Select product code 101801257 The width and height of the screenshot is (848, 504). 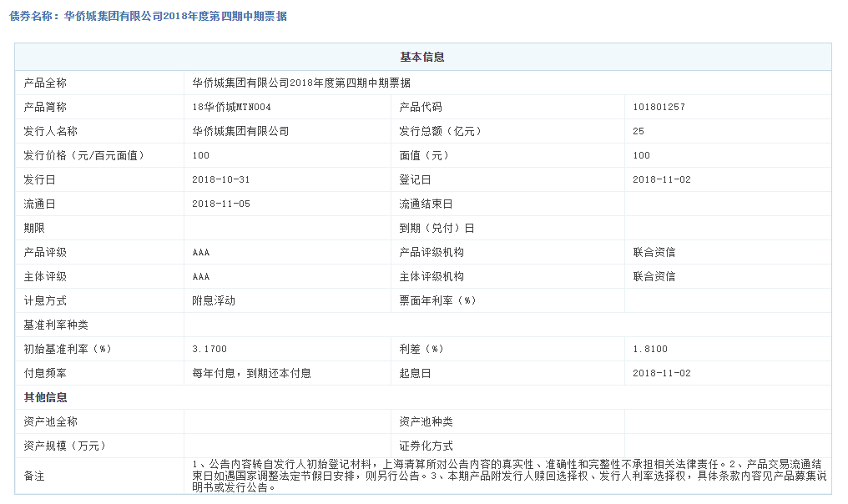coord(659,107)
